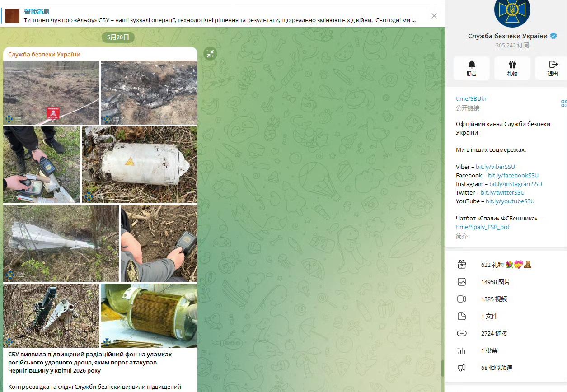Open the t.me/Spaly_FSB_bot link

click(x=483, y=227)
